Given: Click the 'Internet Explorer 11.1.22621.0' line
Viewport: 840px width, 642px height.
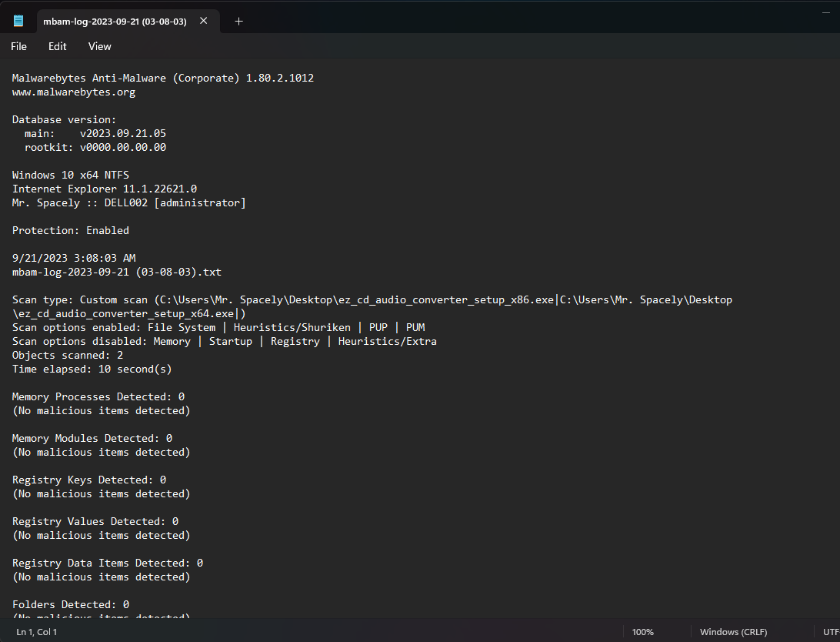Looking at the screenshot, I should click(x=105, y=189).
